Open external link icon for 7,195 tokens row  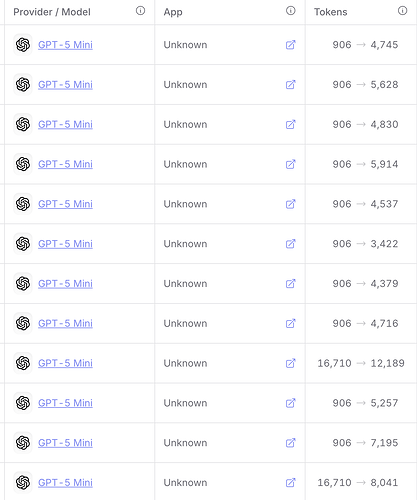click(x=291, y=443)
